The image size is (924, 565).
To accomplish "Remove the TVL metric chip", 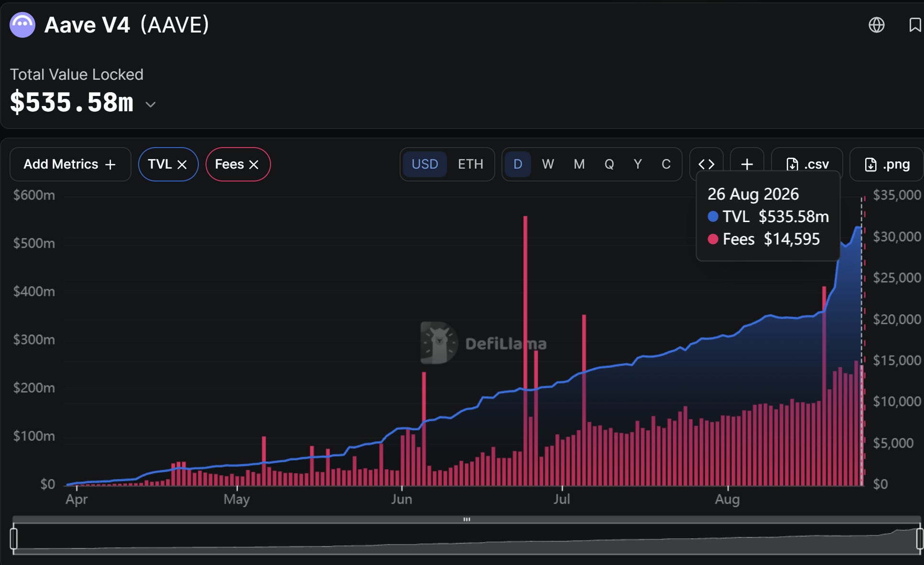I will click(182, 165).
